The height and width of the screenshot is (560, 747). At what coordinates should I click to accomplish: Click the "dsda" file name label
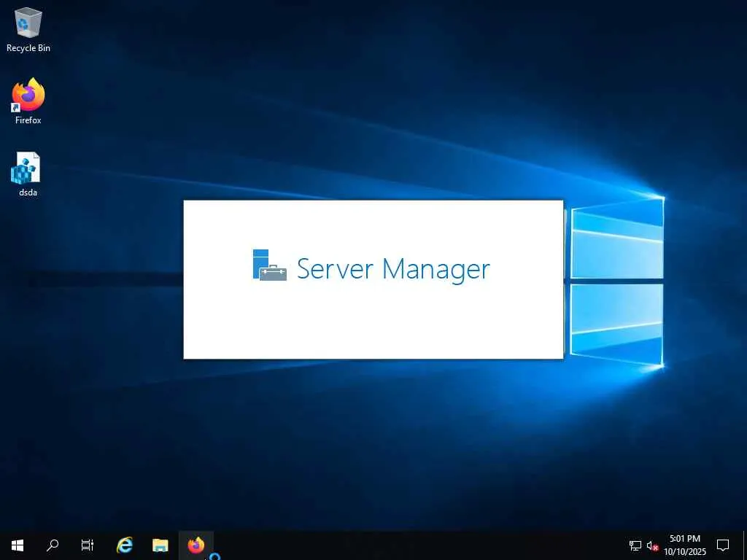[28, 192]
